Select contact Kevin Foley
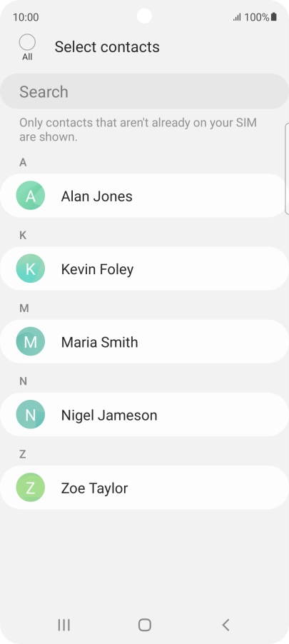The height and width of the screenshot is (644, 289). coord(144,268)
